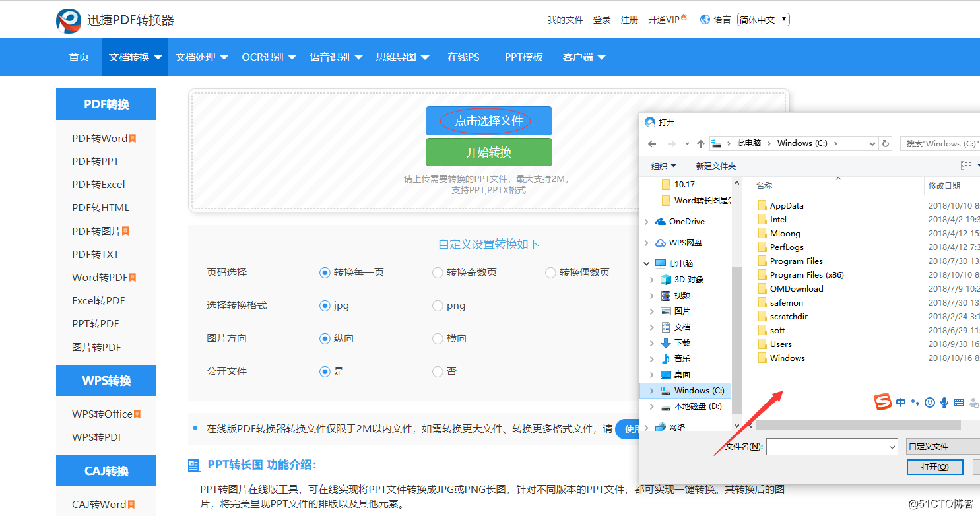The height and width of the screenshot is (516, 980).
Task: Click the 点击选择文件 button
Action: pyautogui.click(x=488, y=121)
